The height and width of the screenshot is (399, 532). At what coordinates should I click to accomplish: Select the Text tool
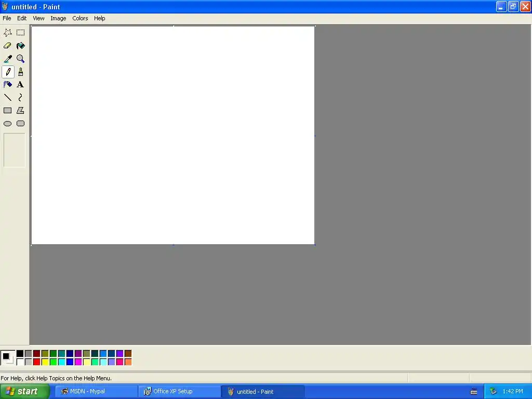tap(20, 85)
